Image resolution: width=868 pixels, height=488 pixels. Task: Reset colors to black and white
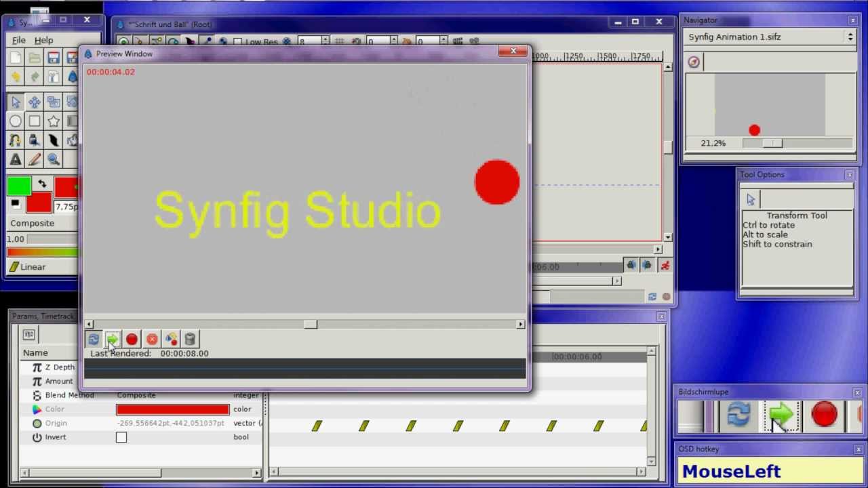click(15, 203)
